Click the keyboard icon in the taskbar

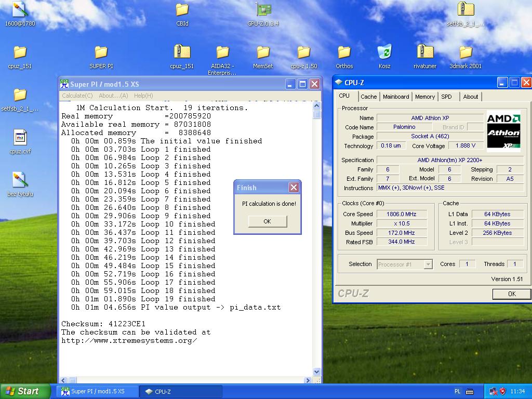coord(470,392)
